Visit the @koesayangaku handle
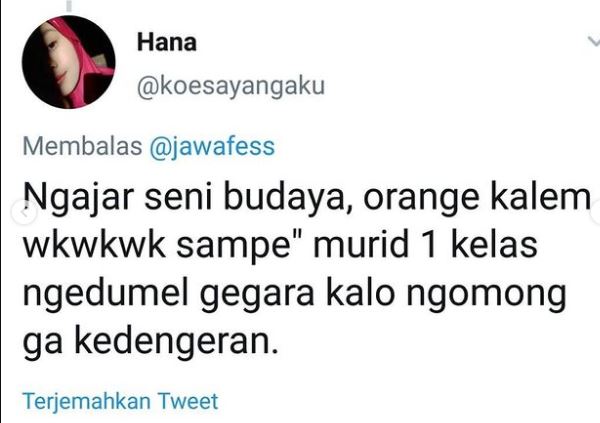 231,87
